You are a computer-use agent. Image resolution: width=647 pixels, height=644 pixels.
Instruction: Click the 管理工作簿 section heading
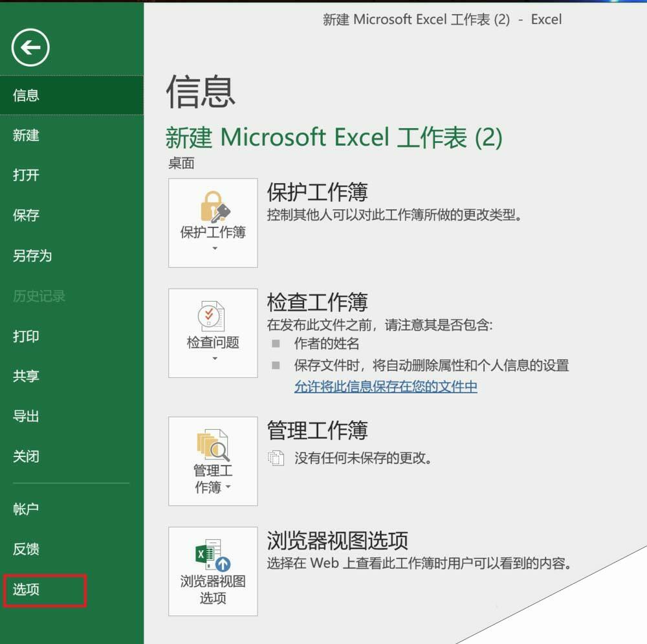(x=317, y=430)
